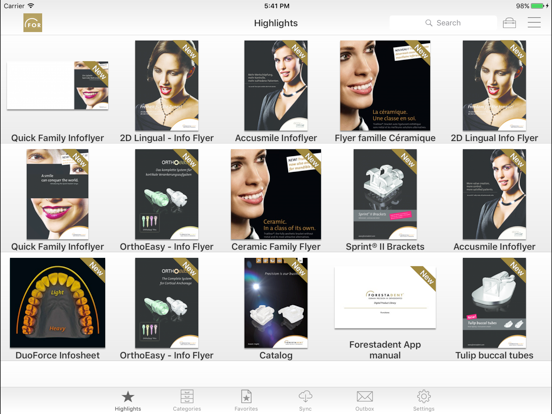Open the Catalog thumbnail

tap(276, 303)
